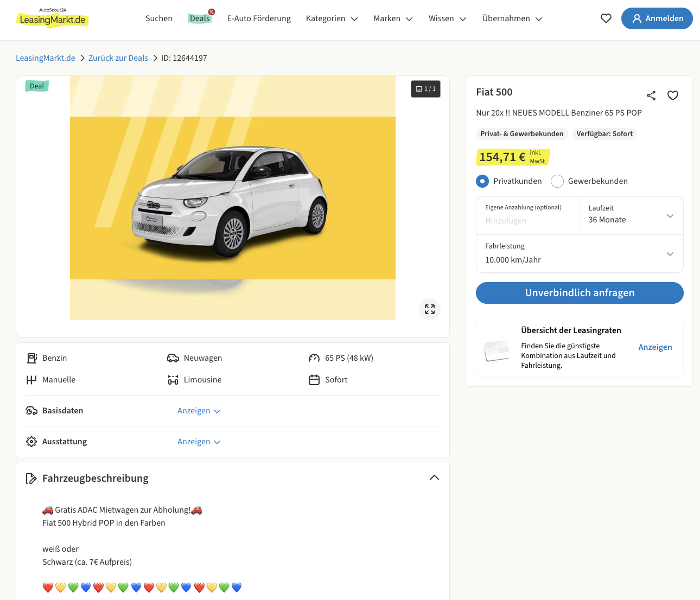Click the LeasingMarkt.de logo
The image size is (700, 600).
click(53, 18)
